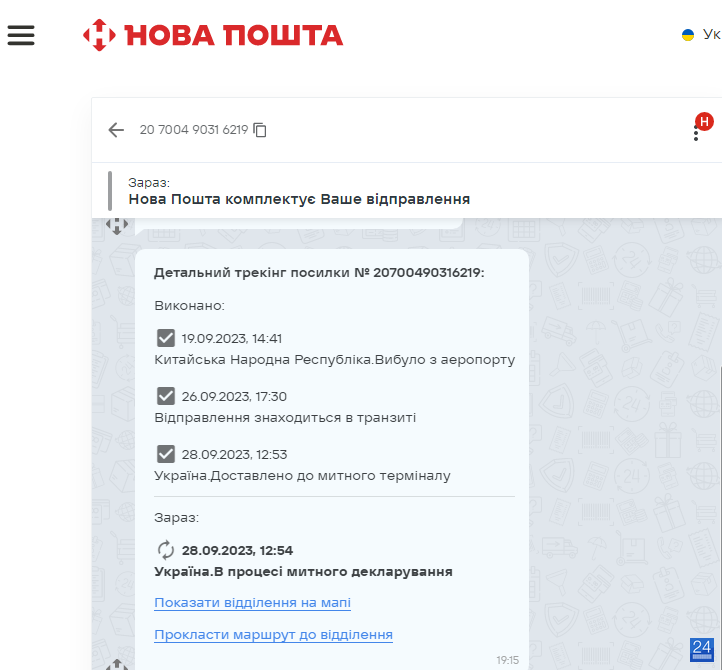Open 'Показати відділення на мапі' link
This screenshot has height=670, width=722.
252,603
